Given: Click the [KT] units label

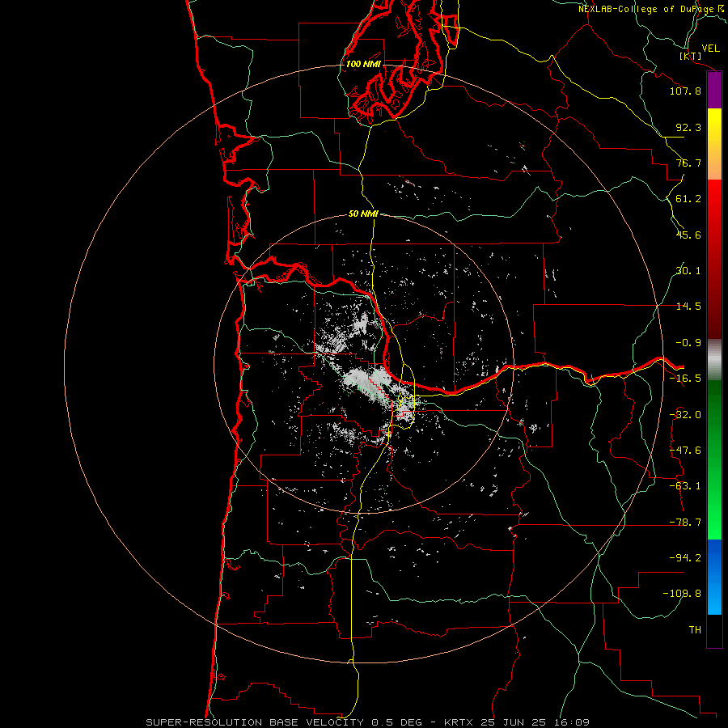Looking at the screenshot, I should (x=691, y=57).
